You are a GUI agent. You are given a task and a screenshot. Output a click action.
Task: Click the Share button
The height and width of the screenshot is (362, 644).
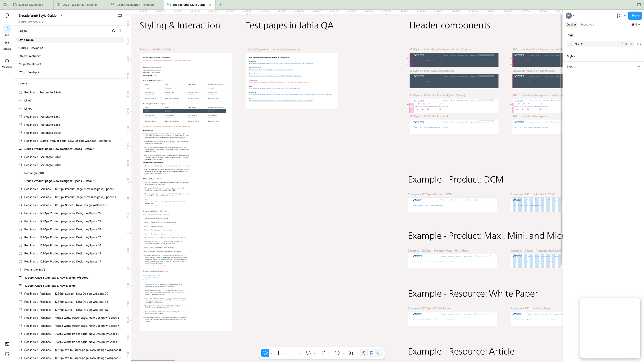[x=635, y=15]
